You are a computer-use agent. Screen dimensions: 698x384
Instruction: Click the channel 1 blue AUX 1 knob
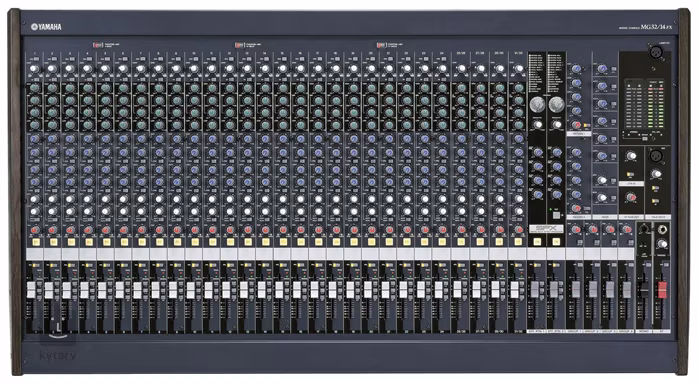(35, 139)
